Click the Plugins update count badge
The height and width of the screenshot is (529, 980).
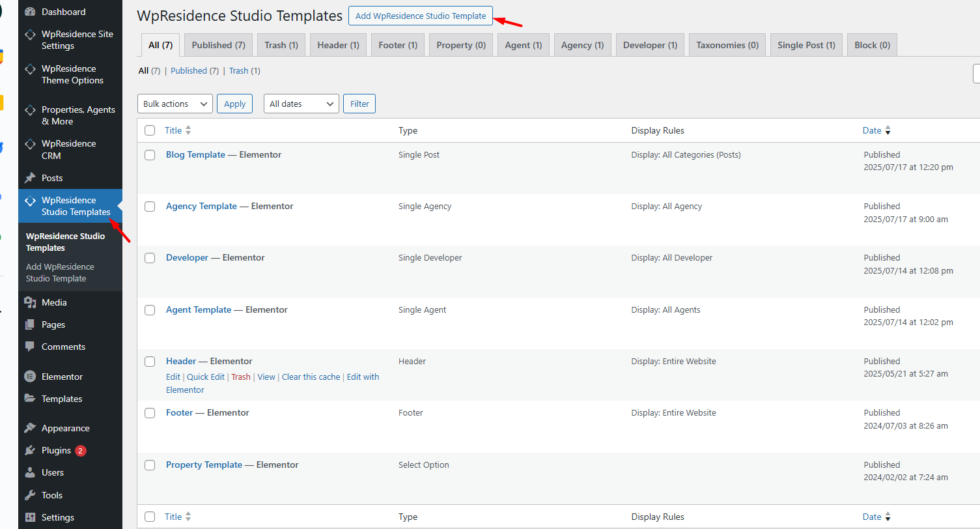point(81,451)
